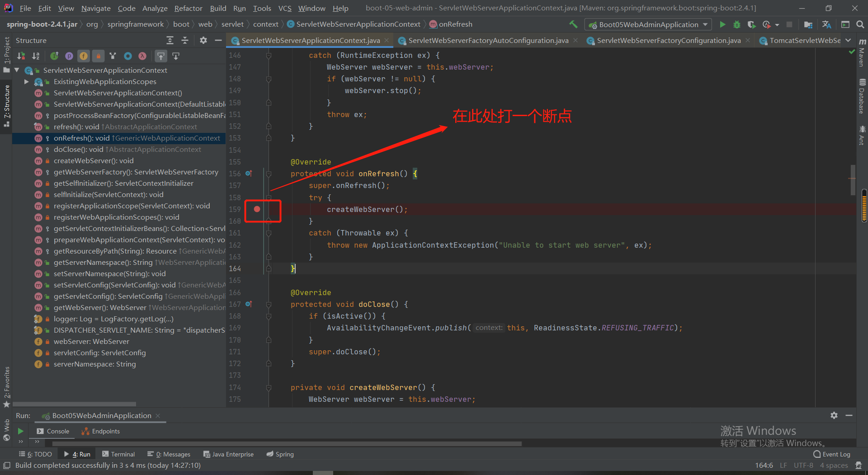Open the Ant side panel
This screenshot has width=868, height=475.
862,135
